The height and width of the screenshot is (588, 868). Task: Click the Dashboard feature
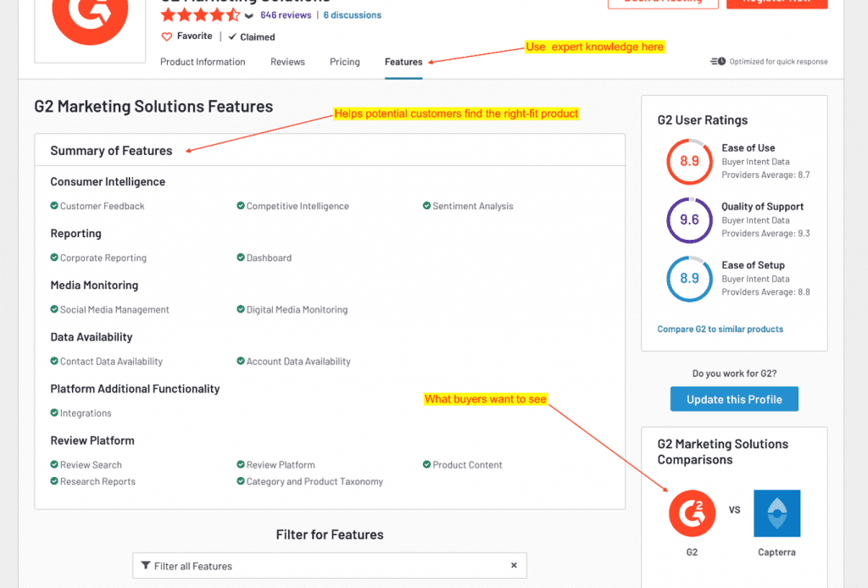coord(264,258)
